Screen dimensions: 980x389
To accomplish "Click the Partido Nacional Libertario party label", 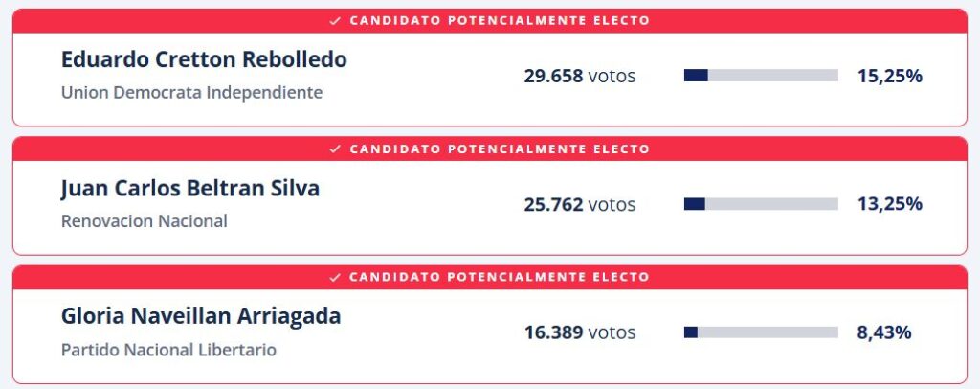I will click(168, 350).
